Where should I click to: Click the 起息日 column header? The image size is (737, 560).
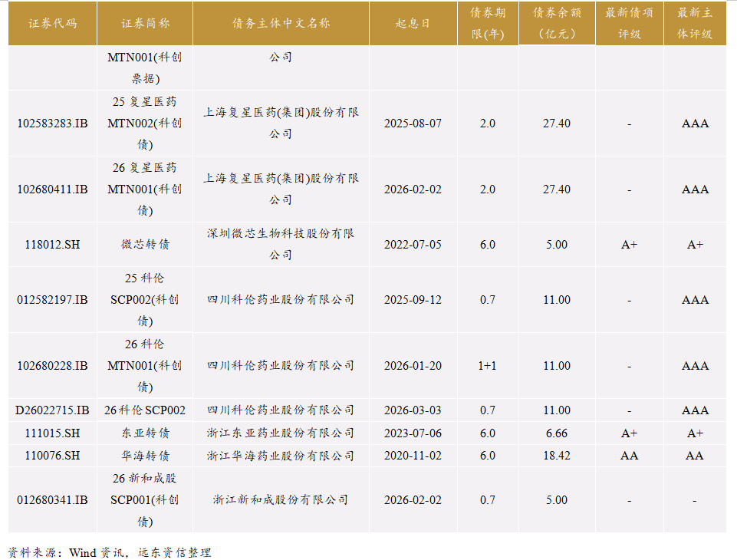pos(413,24)
